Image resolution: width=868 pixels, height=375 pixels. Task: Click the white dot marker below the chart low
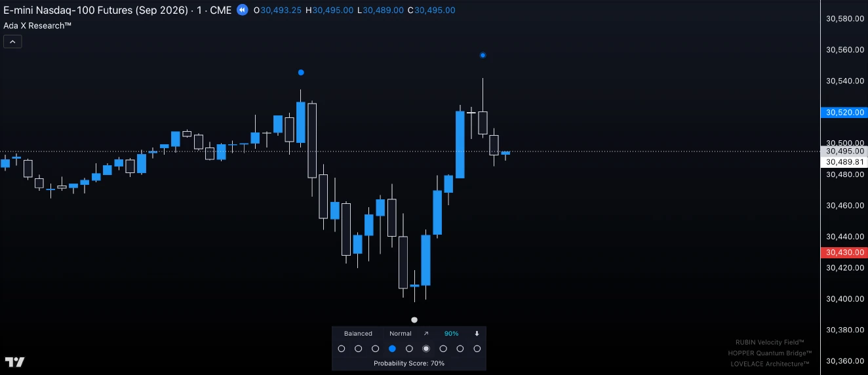coord(414,320)
